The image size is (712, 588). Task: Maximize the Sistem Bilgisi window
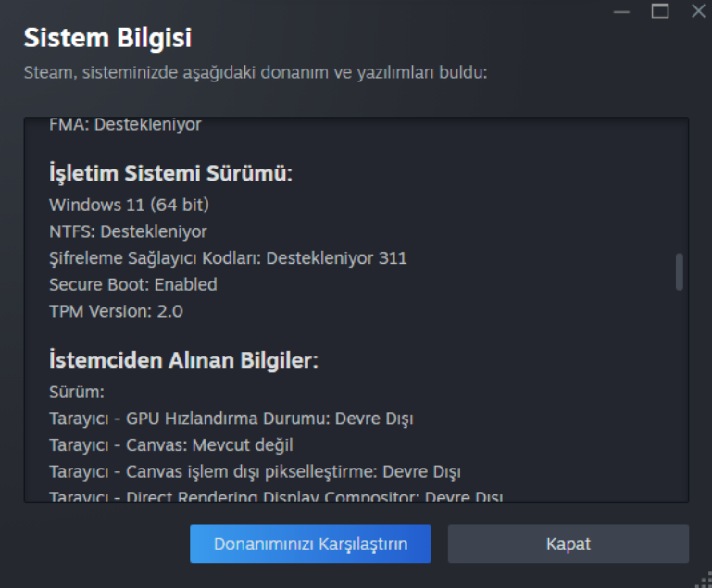660,11
